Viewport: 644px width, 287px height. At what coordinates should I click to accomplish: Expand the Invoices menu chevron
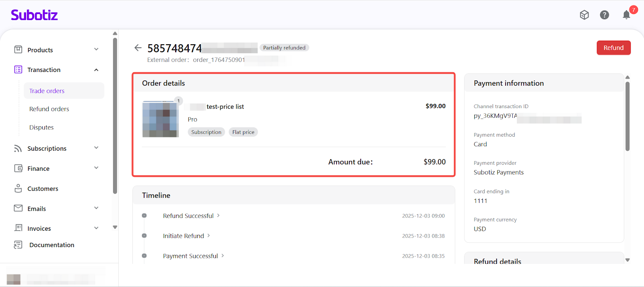pyautogui.click(x=96, y=228)
